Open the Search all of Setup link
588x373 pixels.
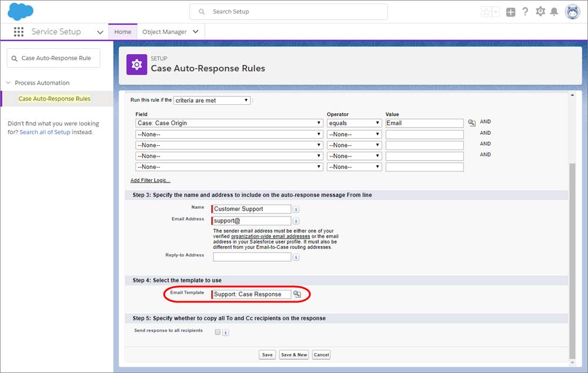click(x=45, y=132)
